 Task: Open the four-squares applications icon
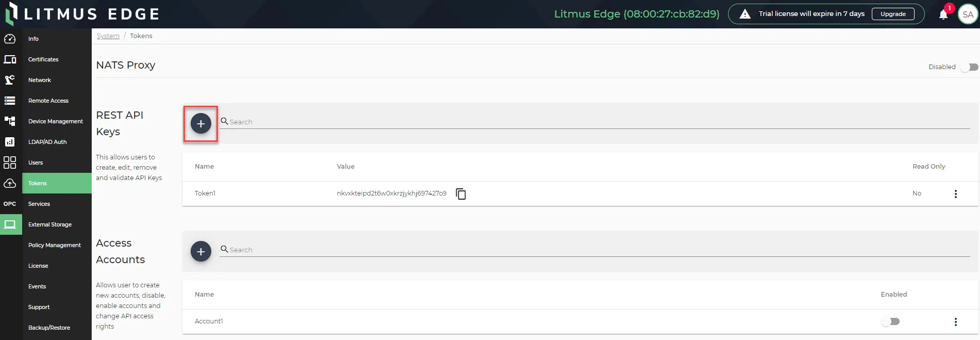point(10,163)
